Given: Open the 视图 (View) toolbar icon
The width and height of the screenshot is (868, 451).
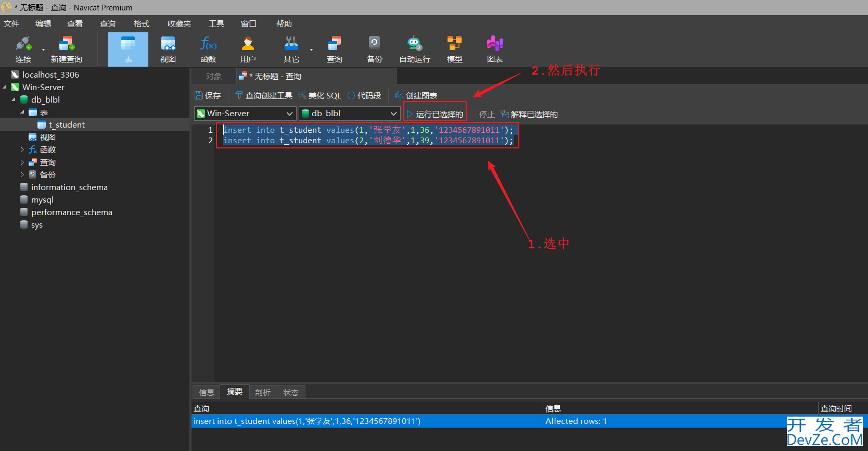Looking at the screenshot, I should [x=168, y=49].
